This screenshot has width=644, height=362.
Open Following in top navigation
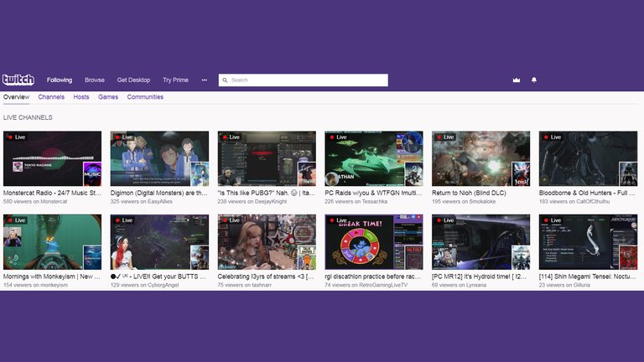[60, 80]
